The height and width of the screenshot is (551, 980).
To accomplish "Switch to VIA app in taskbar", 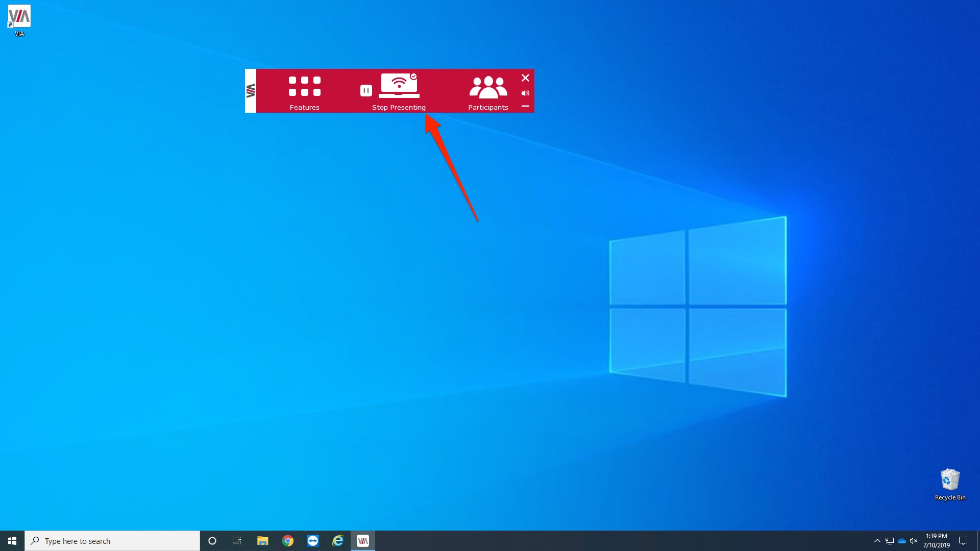I will coord(363,541).
